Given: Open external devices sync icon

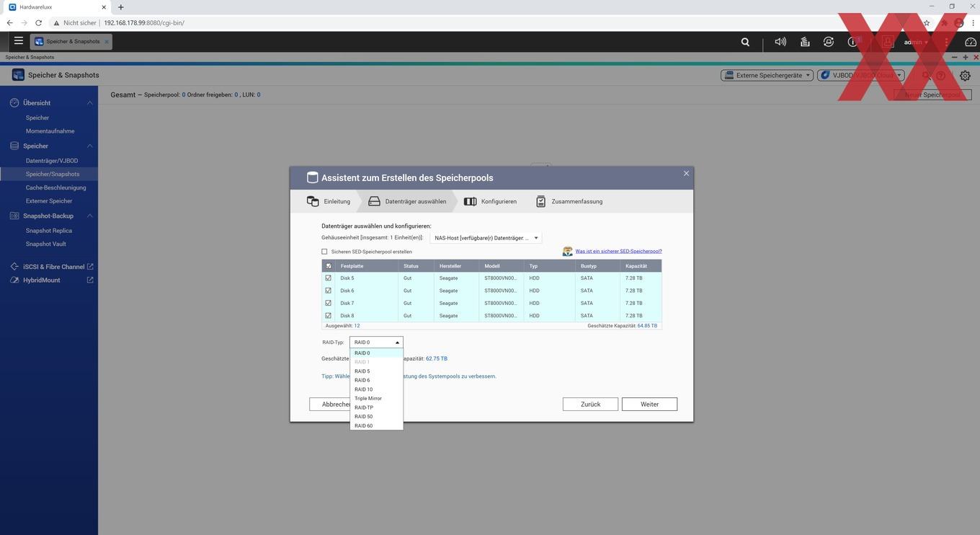Looking at the screenshot, I should click(x=829, y=42).
